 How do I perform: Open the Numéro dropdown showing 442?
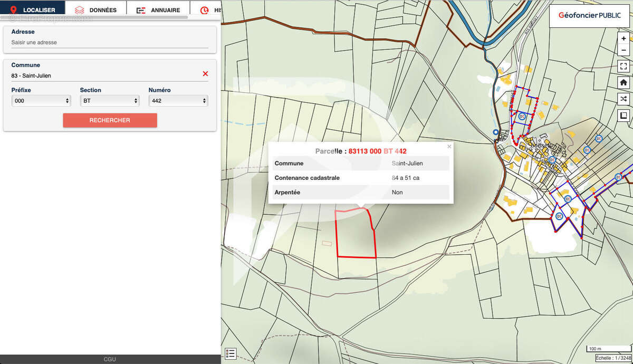pyautogui.click(x=178, y=101)
